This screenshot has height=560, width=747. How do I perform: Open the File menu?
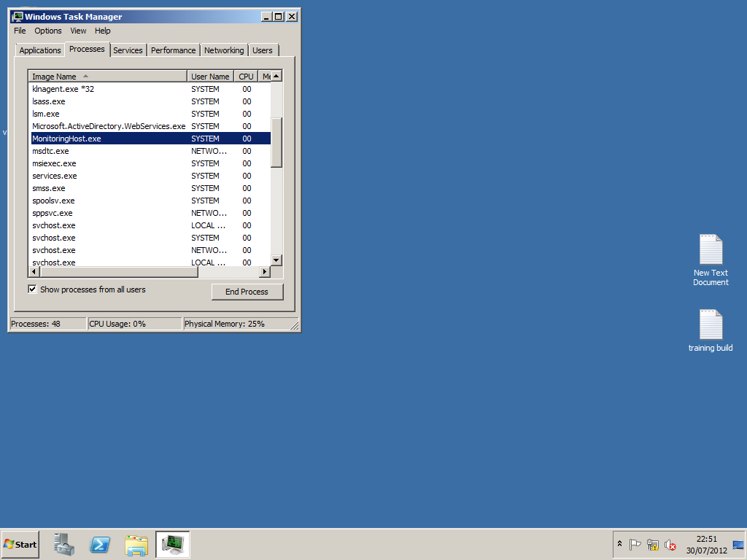pos(20,31)
